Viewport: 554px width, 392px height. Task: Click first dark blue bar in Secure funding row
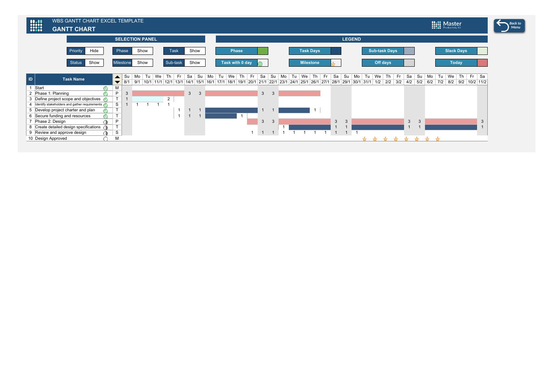click(x=221, y=116)
